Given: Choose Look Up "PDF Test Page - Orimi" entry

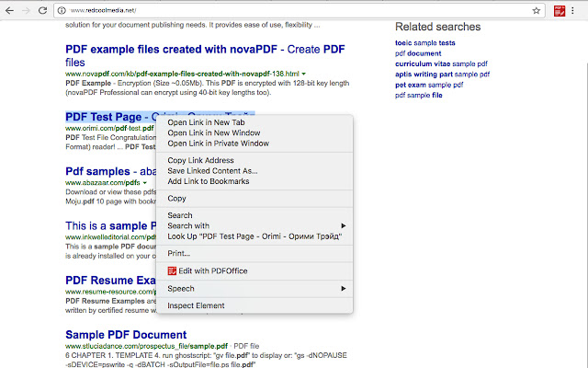Looking at the screenshot, I should (254, 236).
